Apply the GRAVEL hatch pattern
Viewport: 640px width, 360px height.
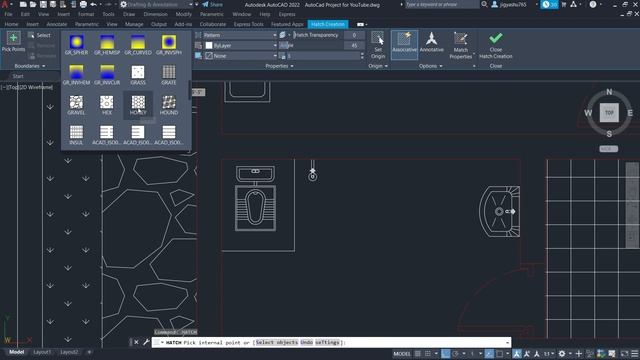(76, 105)
